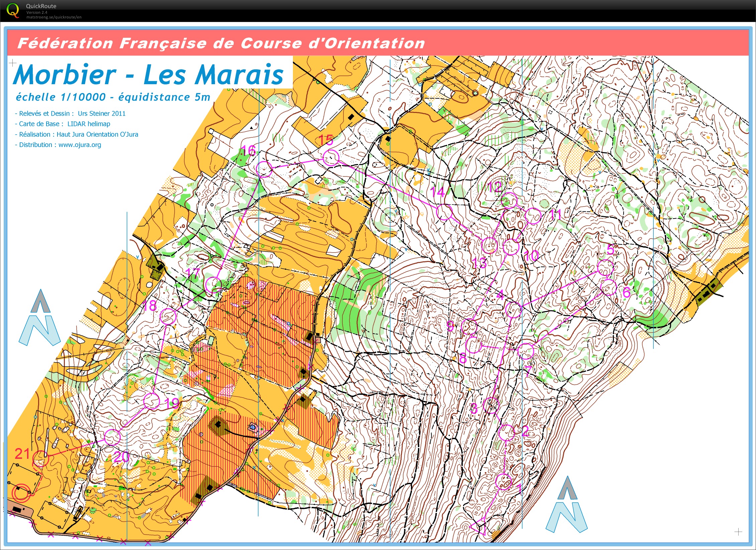
Task: Click control circle 10 on the map
Action: point(511,247)
